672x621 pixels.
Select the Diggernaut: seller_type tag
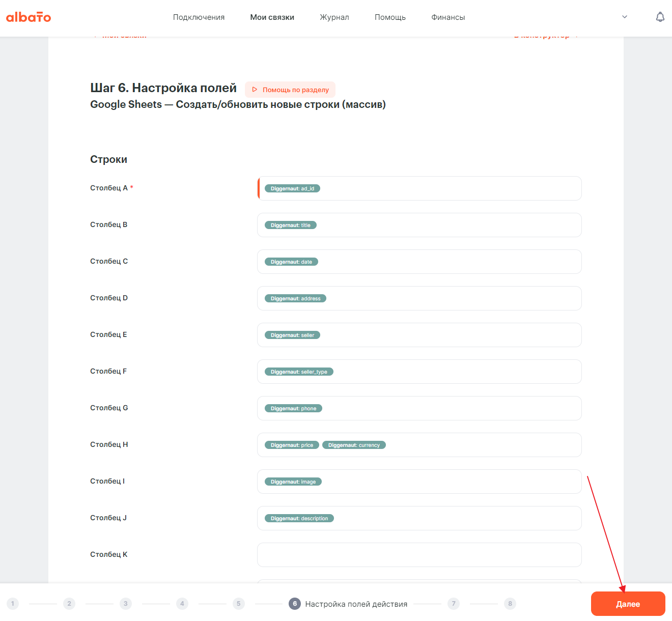[x=299, y=372]
